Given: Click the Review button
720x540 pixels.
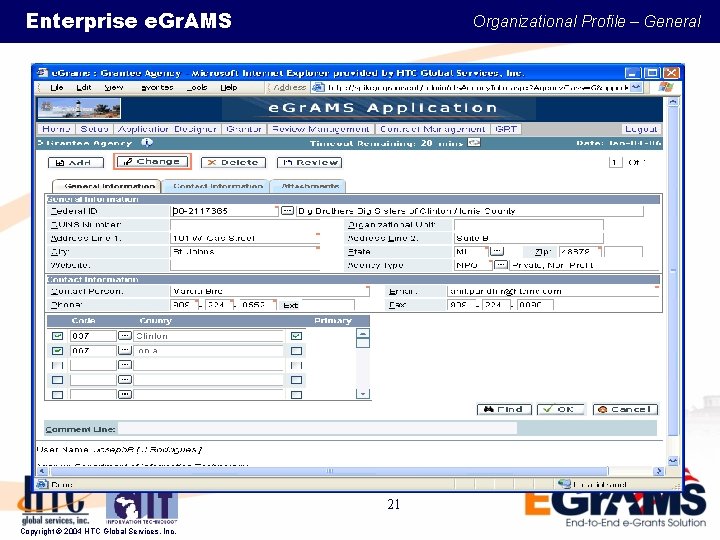Looking at the screenshot, I should tap(309, 163).
